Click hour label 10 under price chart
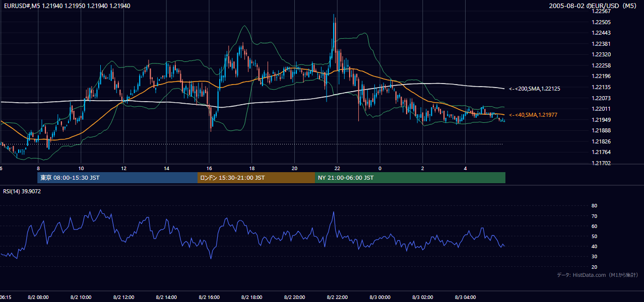The image size is (644, 302). [81, 169]
